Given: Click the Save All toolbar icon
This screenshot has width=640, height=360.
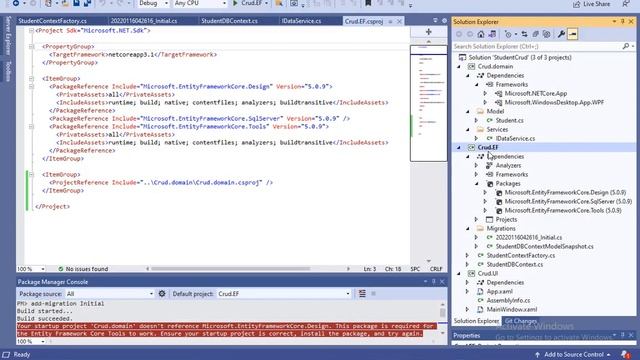Looking at the screenshot, I should click(x=87, y=3).
